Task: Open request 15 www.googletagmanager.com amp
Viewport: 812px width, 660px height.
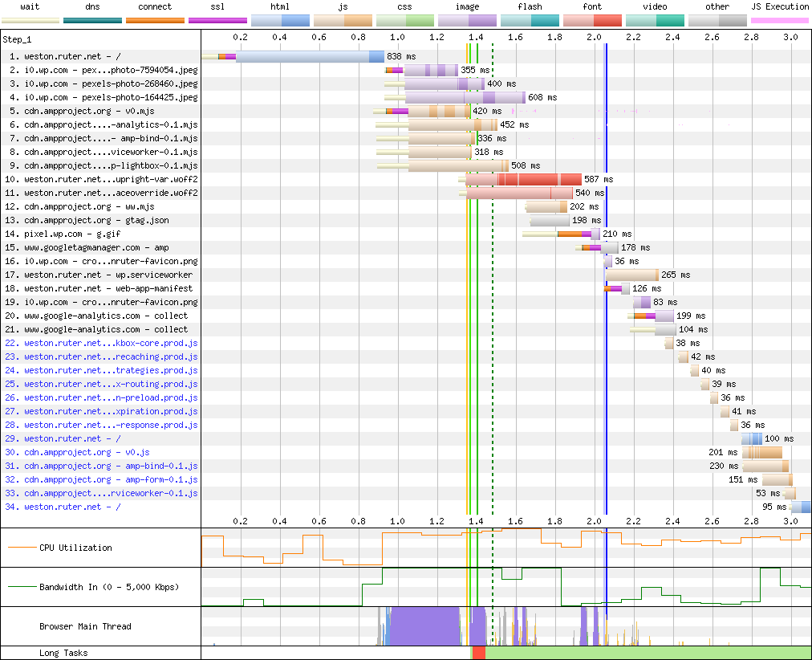Action: 96,248
